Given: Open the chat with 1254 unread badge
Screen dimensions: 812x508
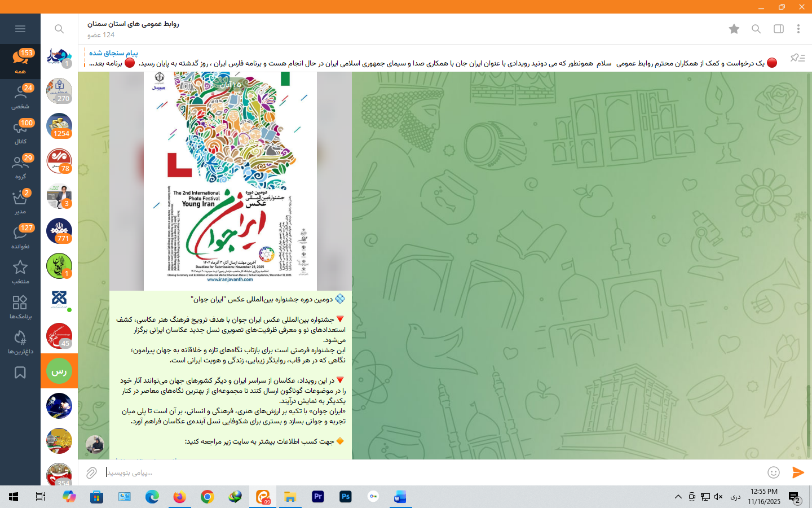Looking at the screenshot, I should (x=59, y=126).
